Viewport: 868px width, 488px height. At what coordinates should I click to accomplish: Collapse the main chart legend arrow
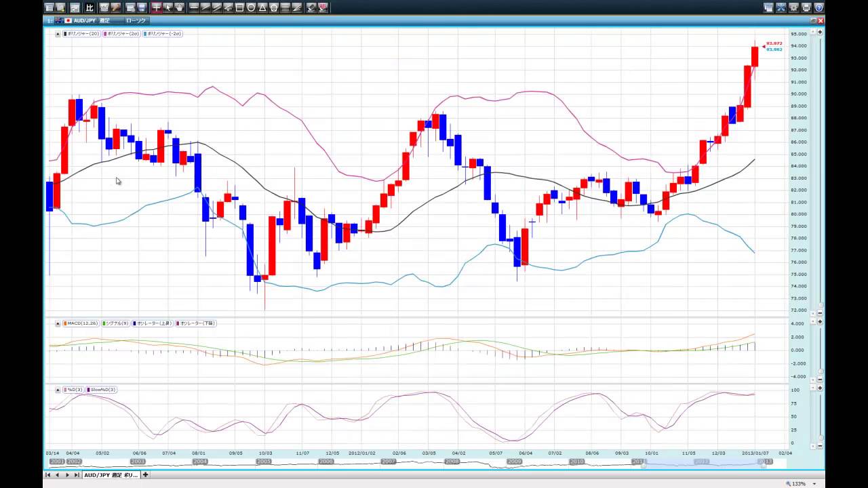click(x=58, y=33)
